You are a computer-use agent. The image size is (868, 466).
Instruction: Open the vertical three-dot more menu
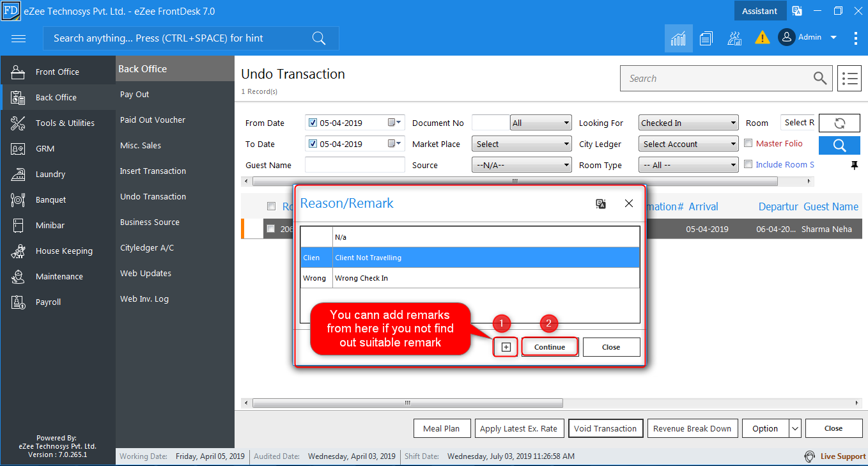pyautogui.click(x=855, y=38)
